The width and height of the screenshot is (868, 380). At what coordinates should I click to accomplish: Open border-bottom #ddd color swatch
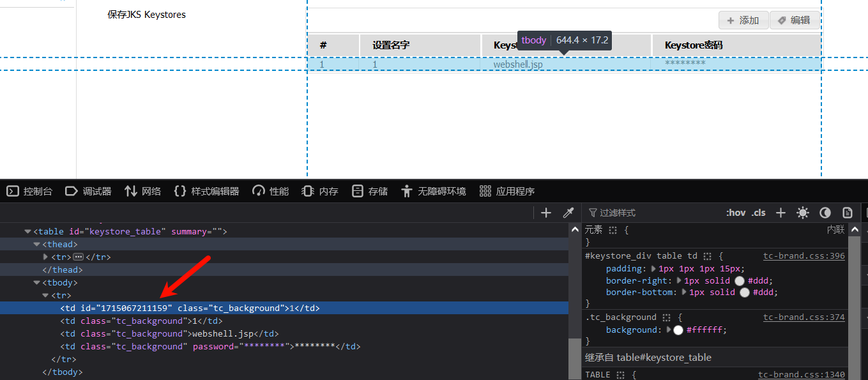(745, 293)
